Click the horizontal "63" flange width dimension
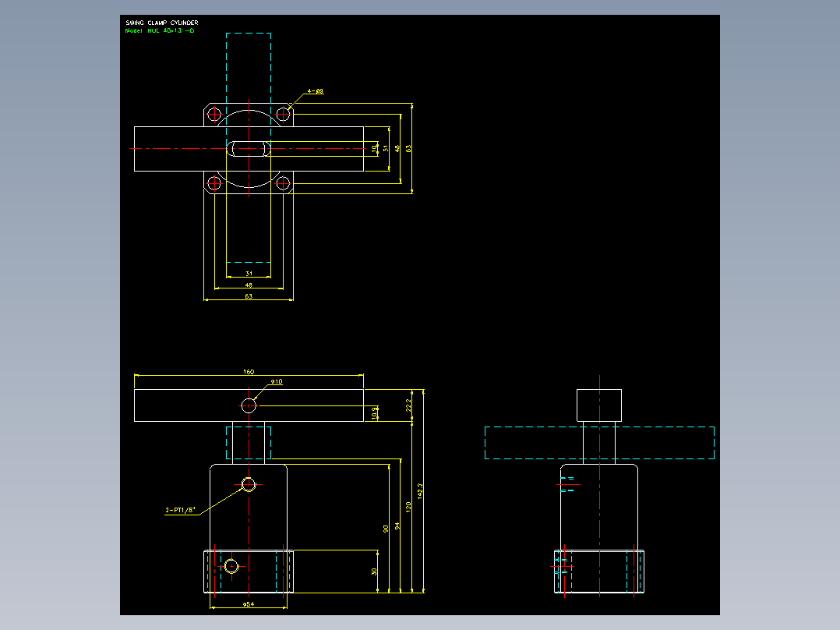The height and width of the screenshot is (630, 840). pyautogui.click(x=249, y=296)
